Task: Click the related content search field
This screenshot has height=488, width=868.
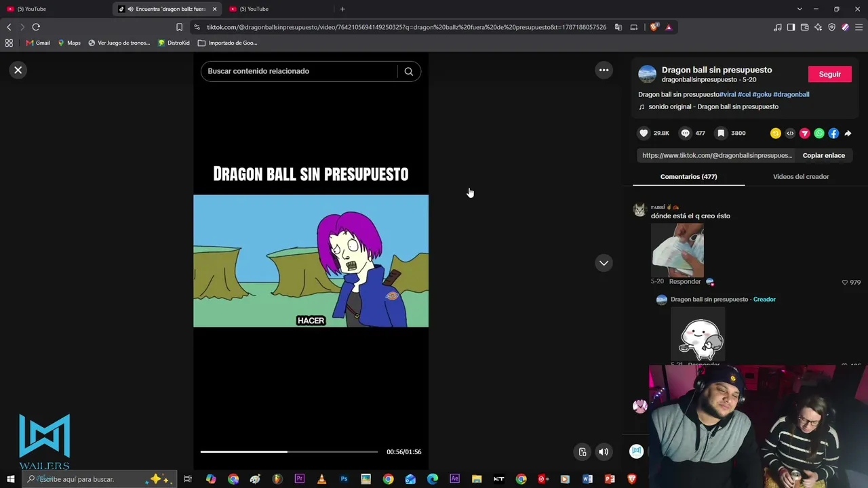Action: click(x=299, y=71)
